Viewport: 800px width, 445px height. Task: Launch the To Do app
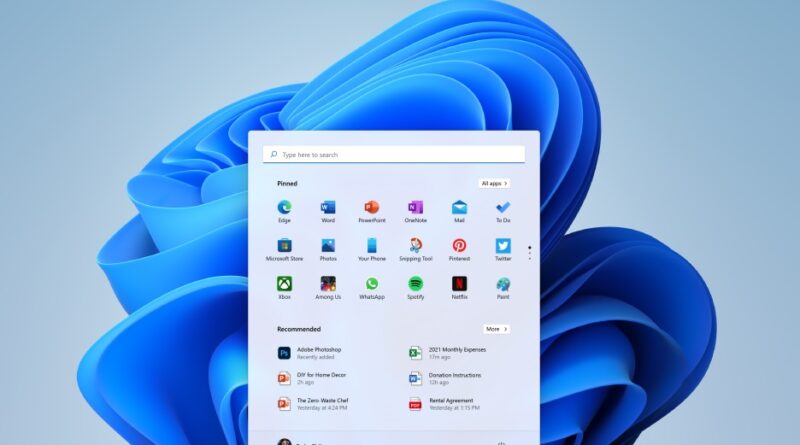tap(503, 211)
